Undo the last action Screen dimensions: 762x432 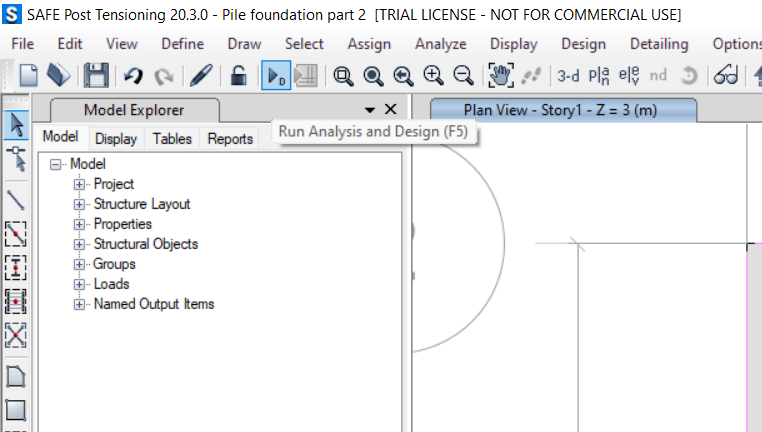point(133,76)
